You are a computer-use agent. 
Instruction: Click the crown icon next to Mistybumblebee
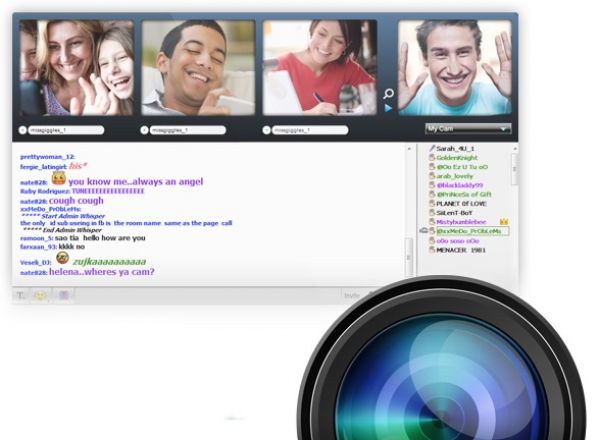[x=504, y=222]
